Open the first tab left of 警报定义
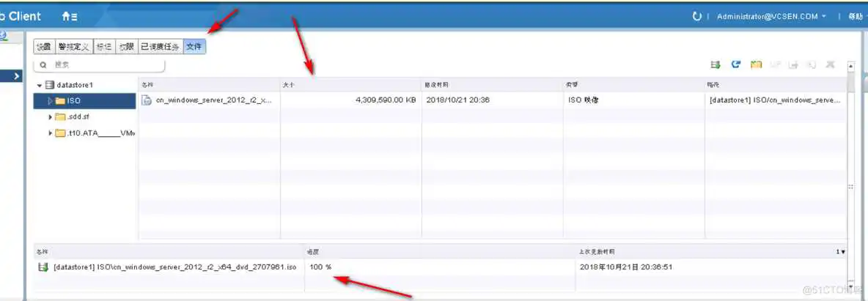 click(44, 47)
